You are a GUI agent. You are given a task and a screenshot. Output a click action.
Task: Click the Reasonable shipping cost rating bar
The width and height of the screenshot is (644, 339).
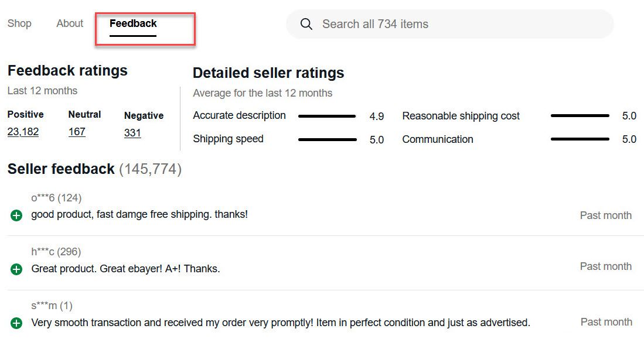(580, 116)
